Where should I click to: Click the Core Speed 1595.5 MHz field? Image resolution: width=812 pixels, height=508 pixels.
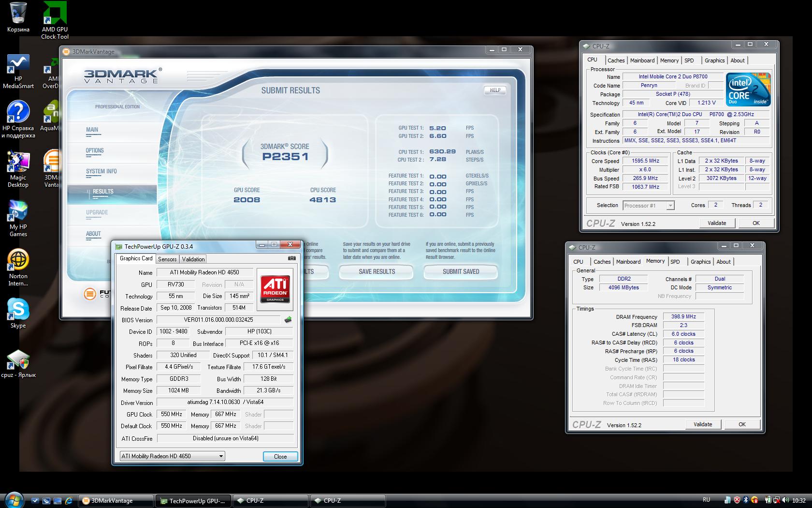[646, 161]
